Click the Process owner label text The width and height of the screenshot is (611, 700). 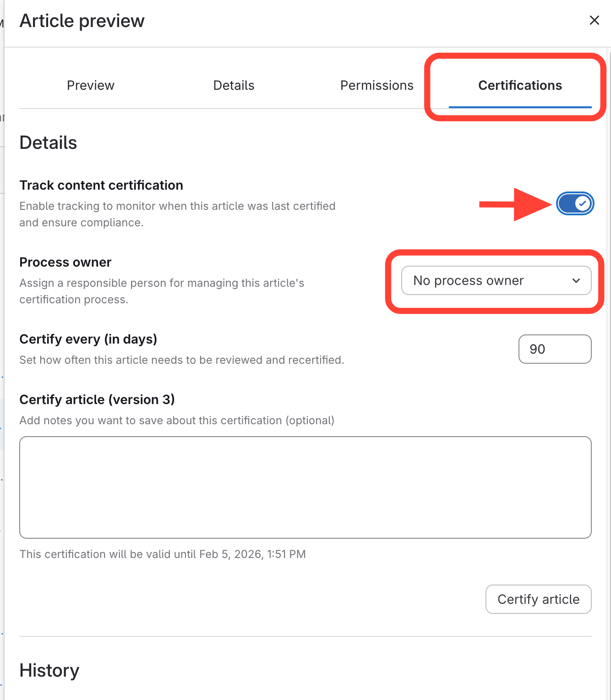tap(65, 262)
